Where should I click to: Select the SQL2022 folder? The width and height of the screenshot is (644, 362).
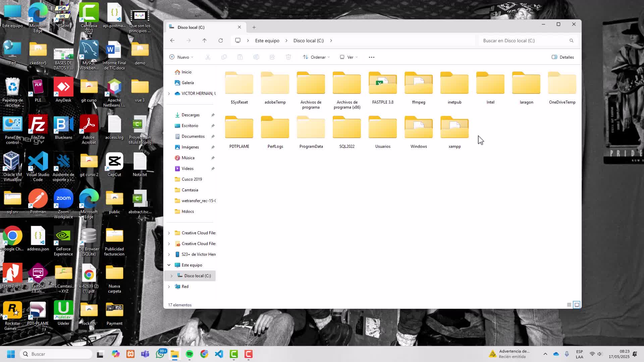tap(347, 132)
